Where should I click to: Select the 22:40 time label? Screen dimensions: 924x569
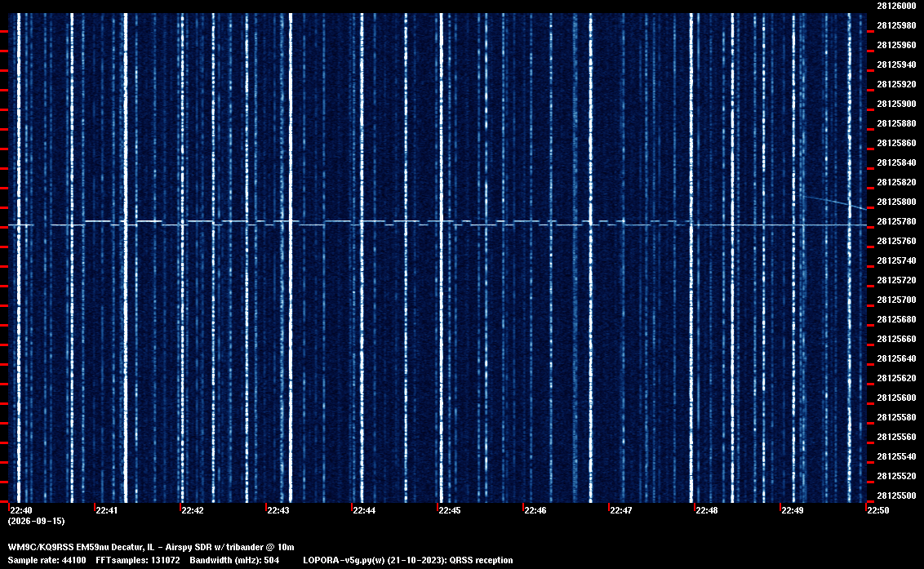pyautogui.click(x=20, y=510)
